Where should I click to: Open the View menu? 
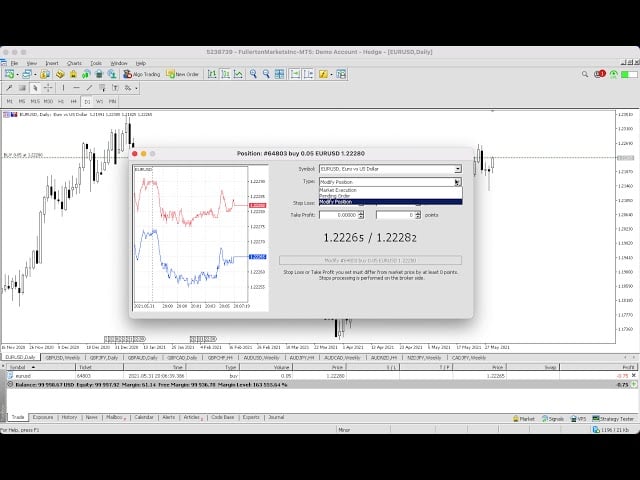click(x=31, y=63)
